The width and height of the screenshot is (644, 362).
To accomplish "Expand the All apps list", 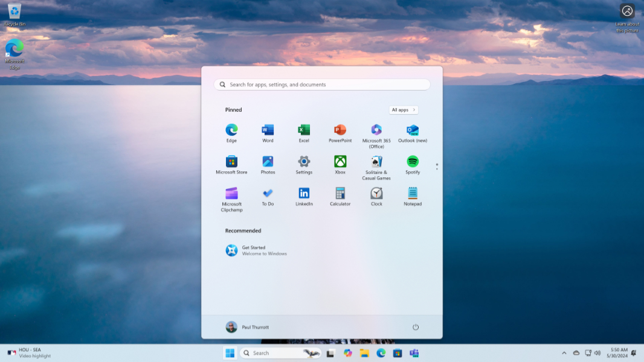I will 404,110.
